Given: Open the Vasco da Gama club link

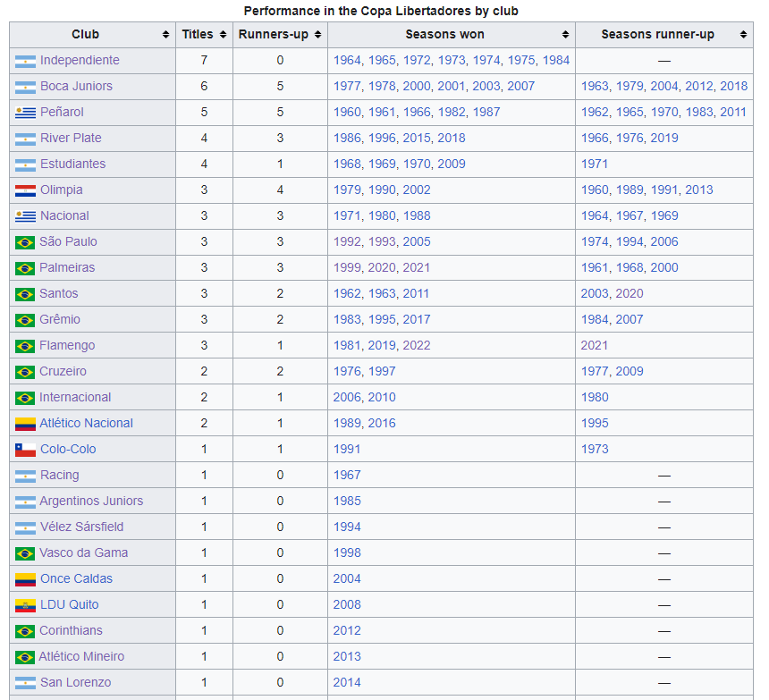Looking at the screenshot, I should click(x=83, y=553).
